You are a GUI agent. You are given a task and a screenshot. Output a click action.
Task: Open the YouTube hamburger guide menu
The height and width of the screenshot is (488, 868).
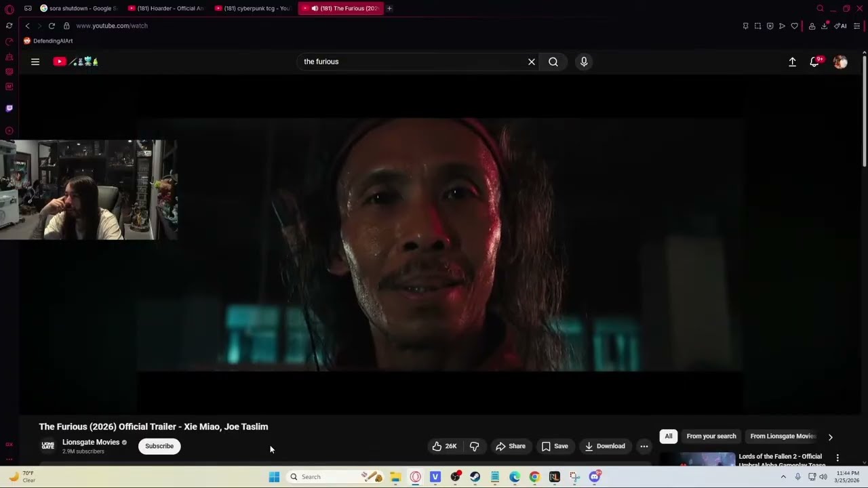[35, 62]
